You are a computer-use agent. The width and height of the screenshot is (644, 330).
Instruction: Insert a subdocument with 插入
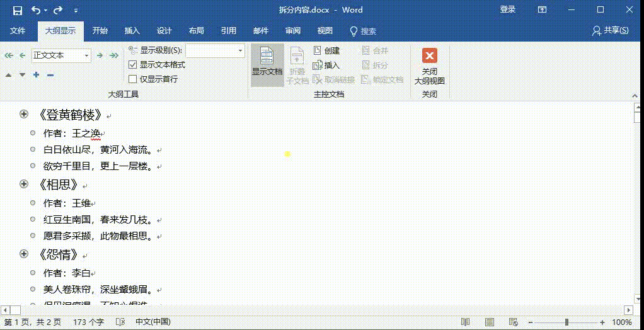tap(326, 65)
